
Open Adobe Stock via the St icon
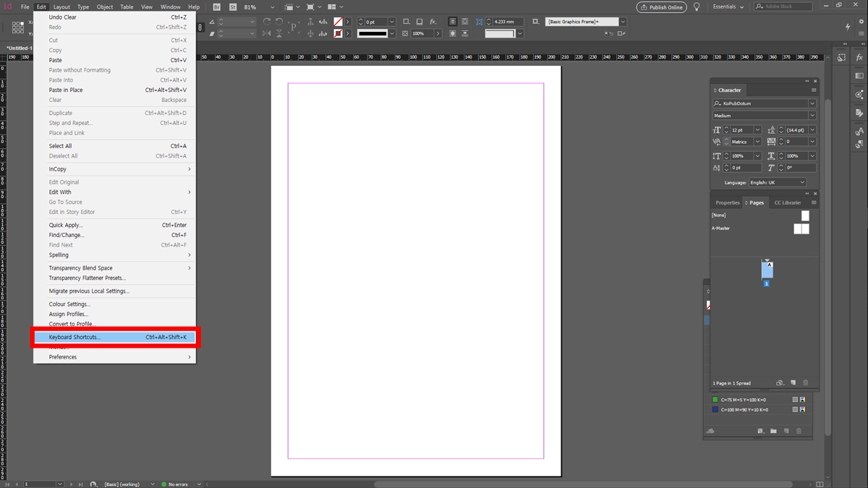(x=233, y=7)
